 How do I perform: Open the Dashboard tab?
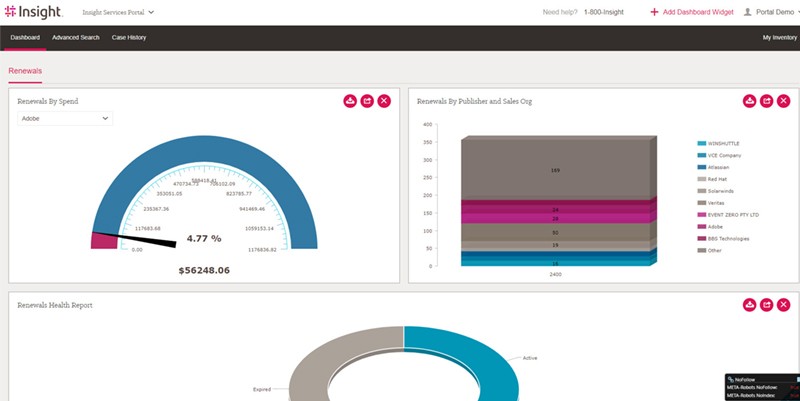[x=25, y=38]
